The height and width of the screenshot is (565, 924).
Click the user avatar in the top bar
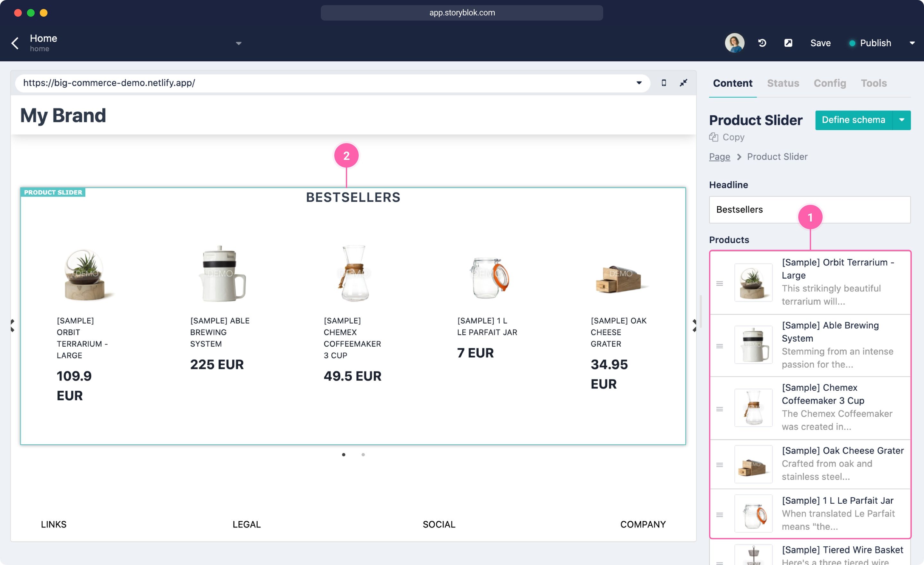[x=734, y=43]
